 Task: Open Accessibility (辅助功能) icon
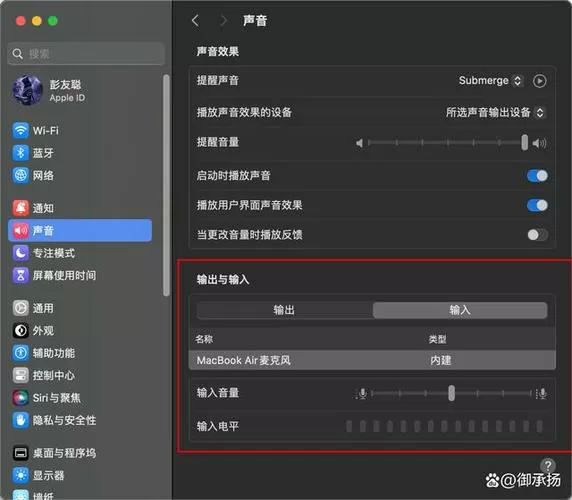click(x=20, y=353)
